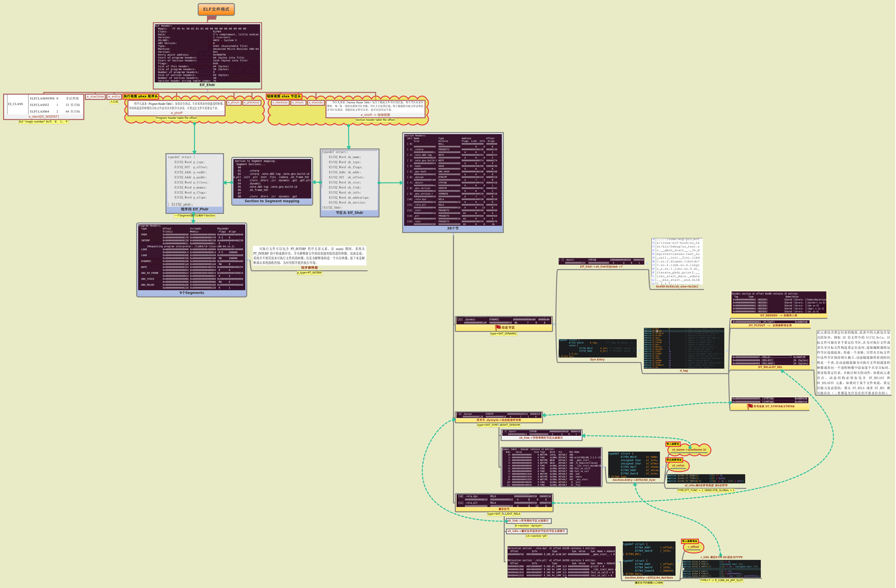Viewport: 896px width, 588px height.
Task: Click the 执行视图 phxx 程序头 label
Action: 141,96
